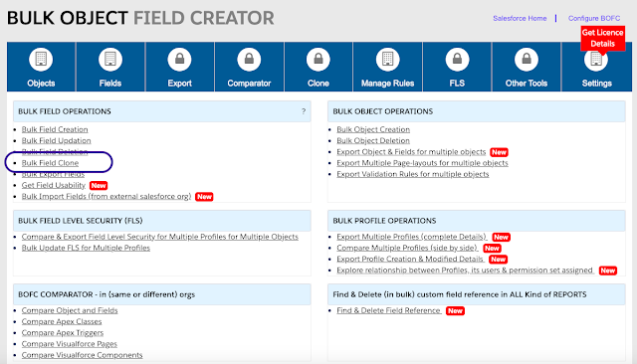Select the Settings tab label
Image resolution: width=637 pixels, height=364 pixels.
point(597,84)
